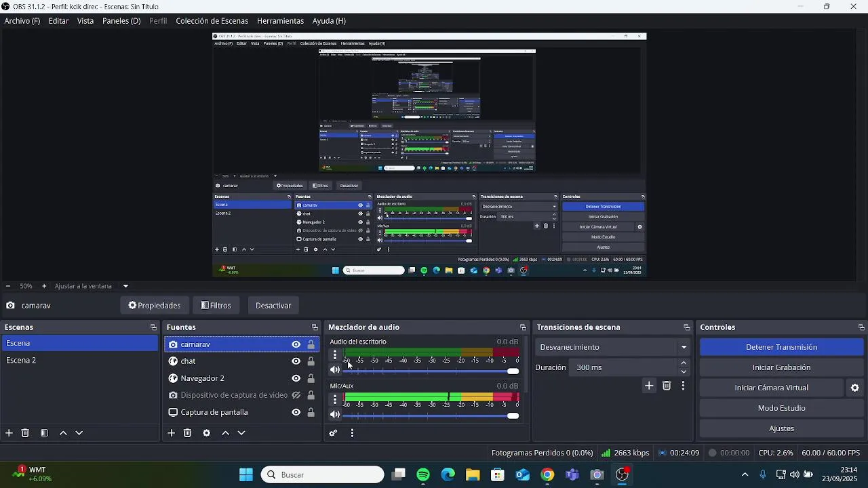868x488 pixels.
Task: Add a configurable transition plus icon
Action: click(x=649, y=386)
